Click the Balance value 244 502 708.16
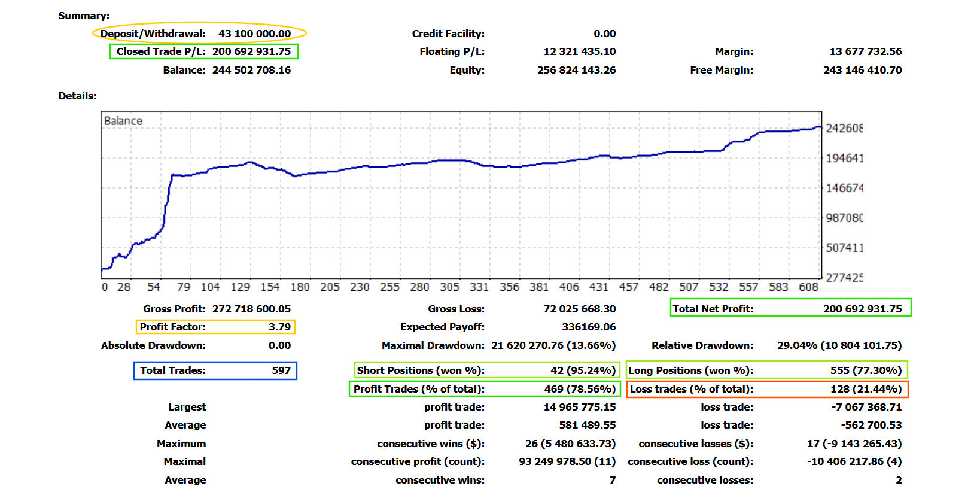Image resolution: width=980 pixels, height=489 pixels. (251, 70)
